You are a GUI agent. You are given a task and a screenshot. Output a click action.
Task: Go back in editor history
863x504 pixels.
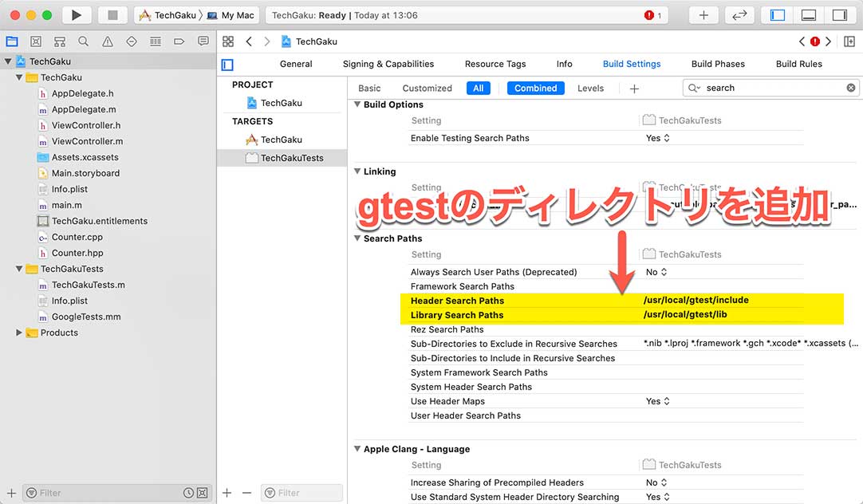[x=249, y=41]
